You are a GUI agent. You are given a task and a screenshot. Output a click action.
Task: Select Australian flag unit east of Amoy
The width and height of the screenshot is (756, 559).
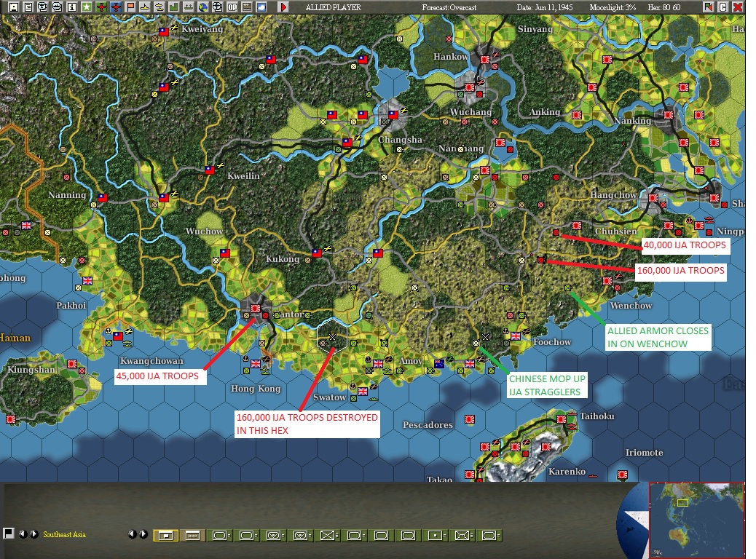(438, 364)
